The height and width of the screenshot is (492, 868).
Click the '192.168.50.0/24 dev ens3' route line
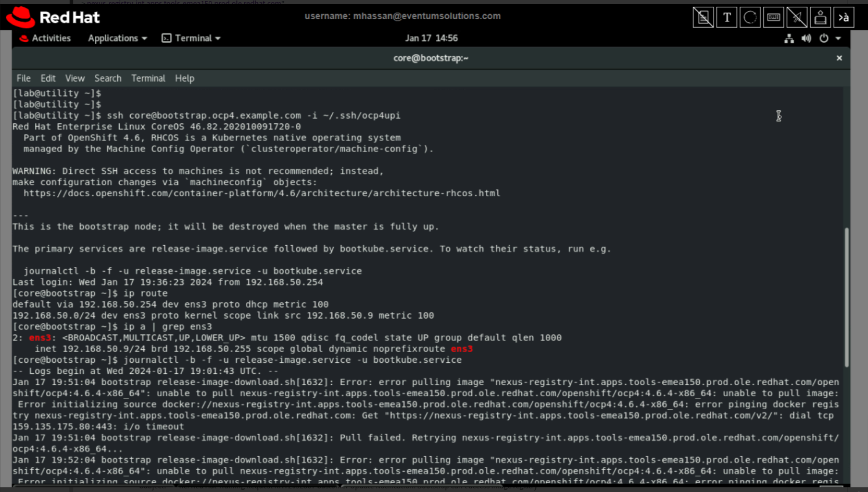tap(223, 316)
